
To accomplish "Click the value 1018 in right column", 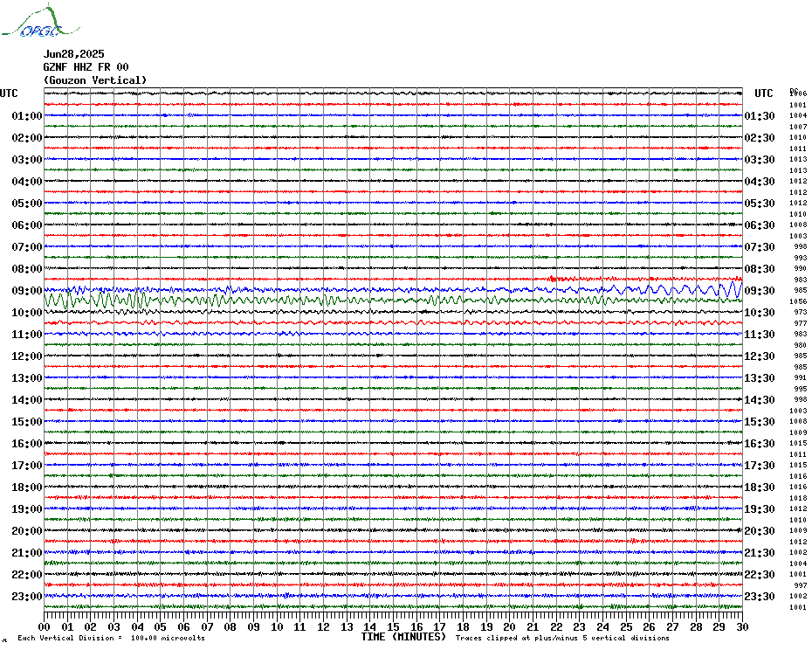I will click(798, 498).
